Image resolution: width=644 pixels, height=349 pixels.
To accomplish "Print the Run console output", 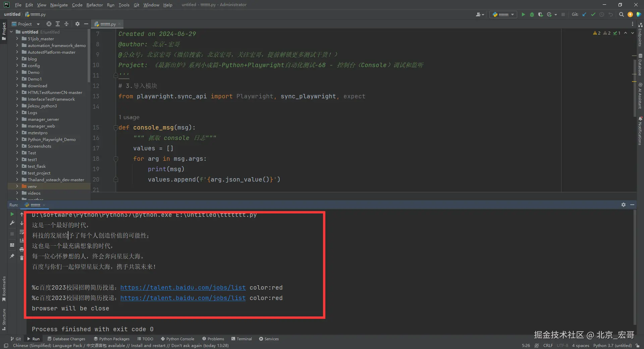I will (22, 249).
